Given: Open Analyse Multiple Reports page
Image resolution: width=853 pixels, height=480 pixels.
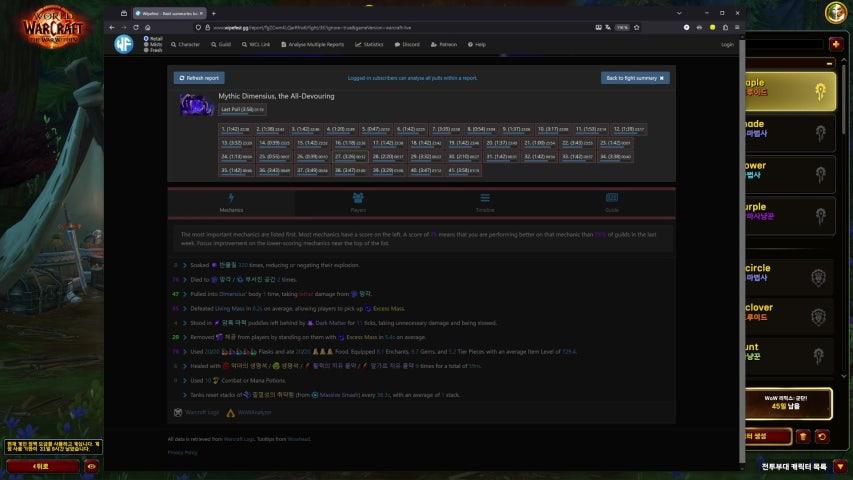Looking at the screenshot, I should [x=313, y=45].
